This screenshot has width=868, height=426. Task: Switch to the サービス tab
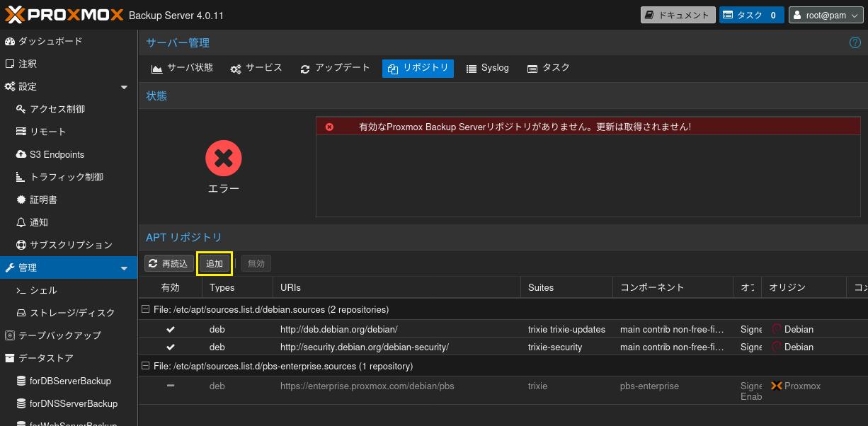(x=256, y=68)
